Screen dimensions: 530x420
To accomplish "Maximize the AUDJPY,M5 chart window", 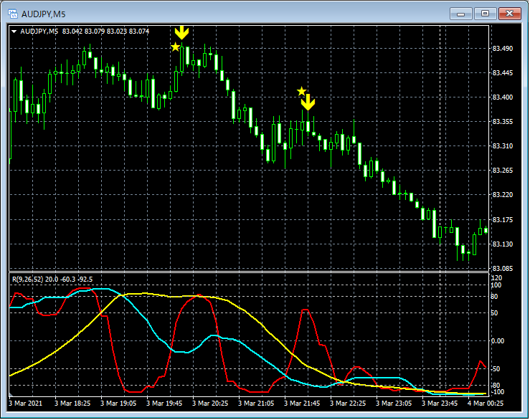I will [x=485, y=14].
